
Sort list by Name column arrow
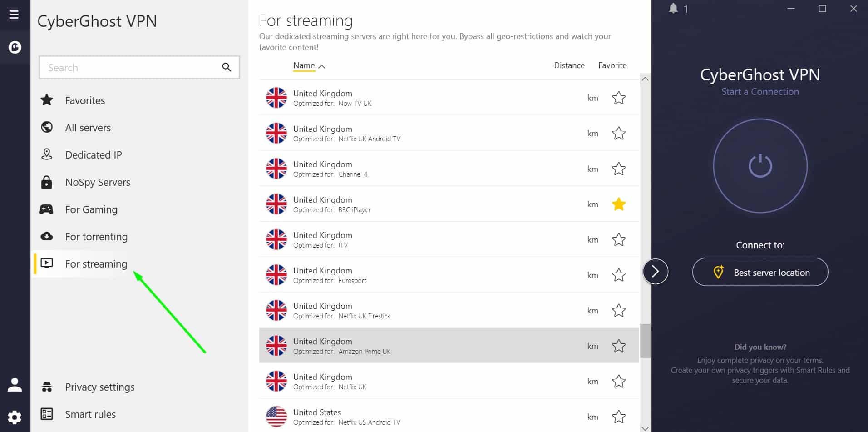322,66
